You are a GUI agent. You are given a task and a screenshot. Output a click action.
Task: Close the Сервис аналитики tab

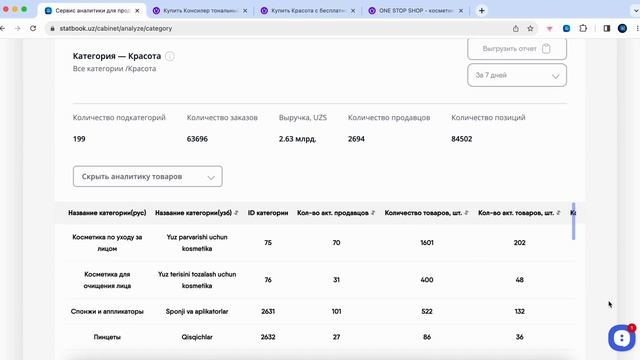tap(137, 11)
